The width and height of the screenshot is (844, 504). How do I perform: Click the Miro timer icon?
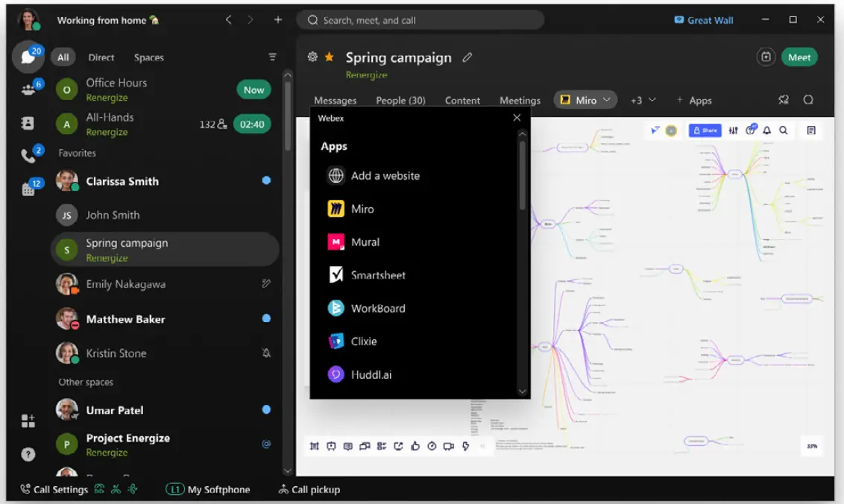point(432,446)
